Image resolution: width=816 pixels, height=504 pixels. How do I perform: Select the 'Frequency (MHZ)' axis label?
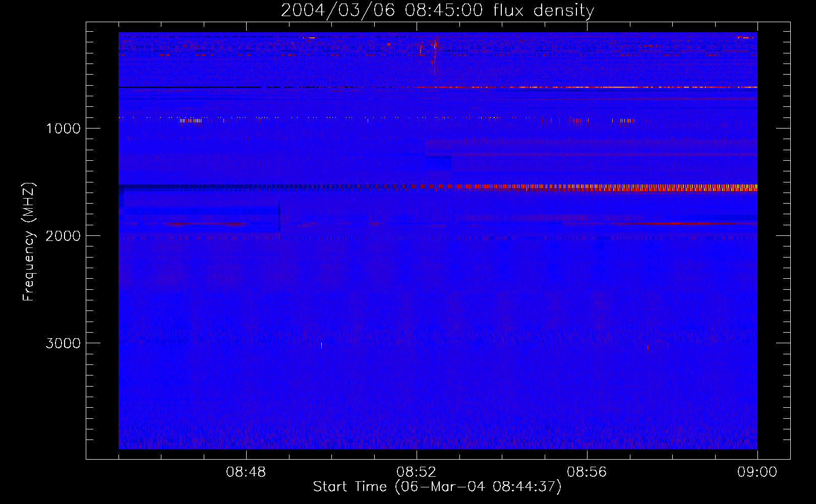29,242
